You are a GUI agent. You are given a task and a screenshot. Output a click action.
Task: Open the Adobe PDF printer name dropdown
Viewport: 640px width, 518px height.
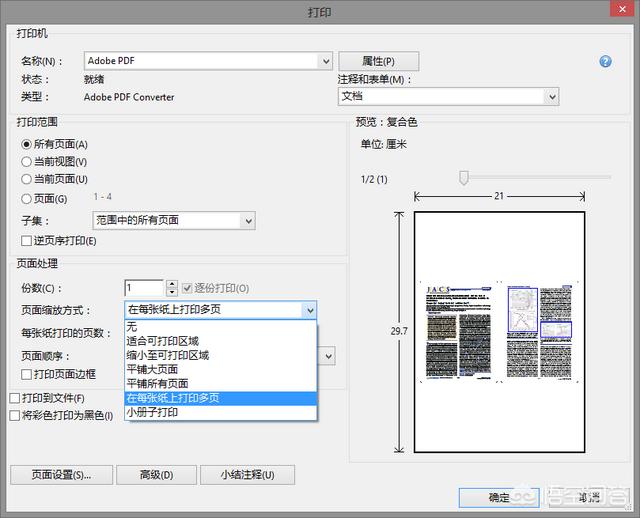pos(208,61)
